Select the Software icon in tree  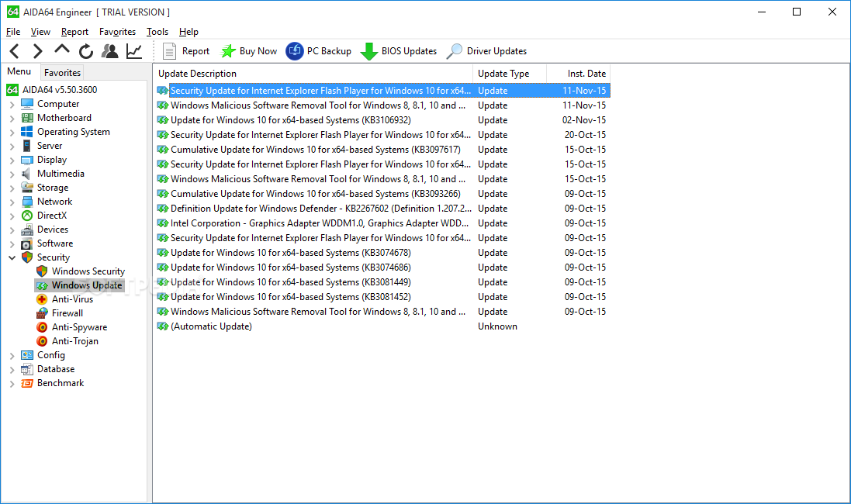point(26,243)
